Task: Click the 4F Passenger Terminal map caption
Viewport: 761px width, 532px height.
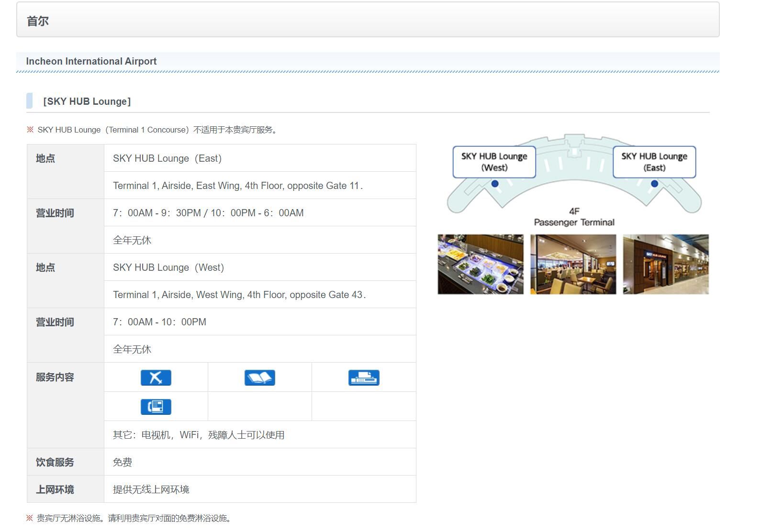Action: pos(574,217)
